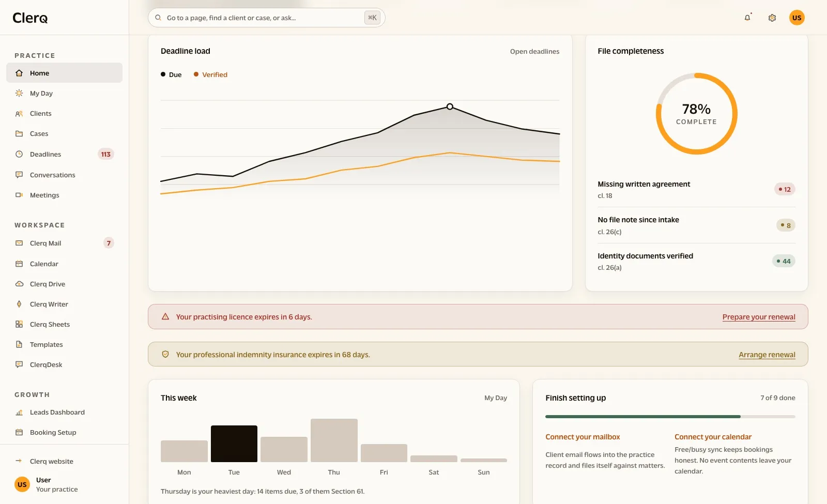Viewport: 827px width, 504px height.
Task: Open Identity documents verified row
Action: 696,261
